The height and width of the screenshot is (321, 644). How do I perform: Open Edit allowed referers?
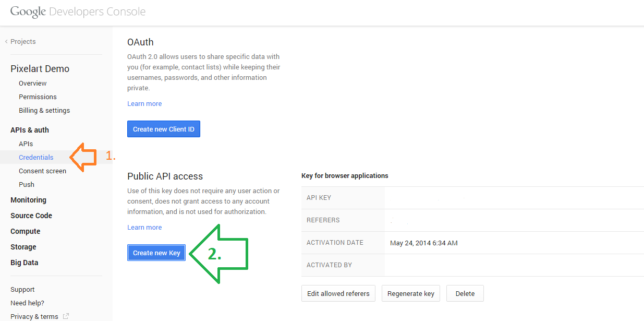[x=338, y=293]
